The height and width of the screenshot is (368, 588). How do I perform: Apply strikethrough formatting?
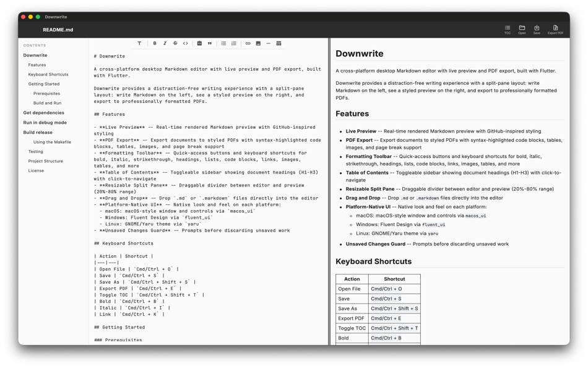175,43
